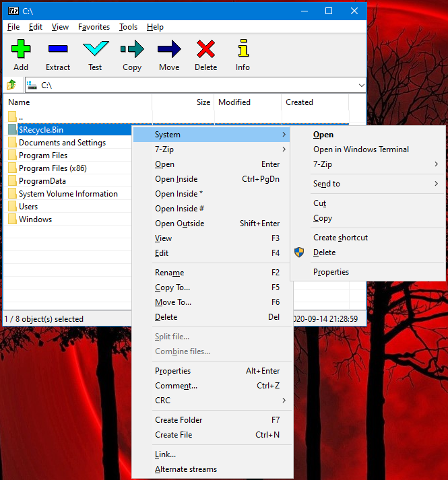Select Properties Alt+Enter entry
Screen dimensions: 448x480
212,371
